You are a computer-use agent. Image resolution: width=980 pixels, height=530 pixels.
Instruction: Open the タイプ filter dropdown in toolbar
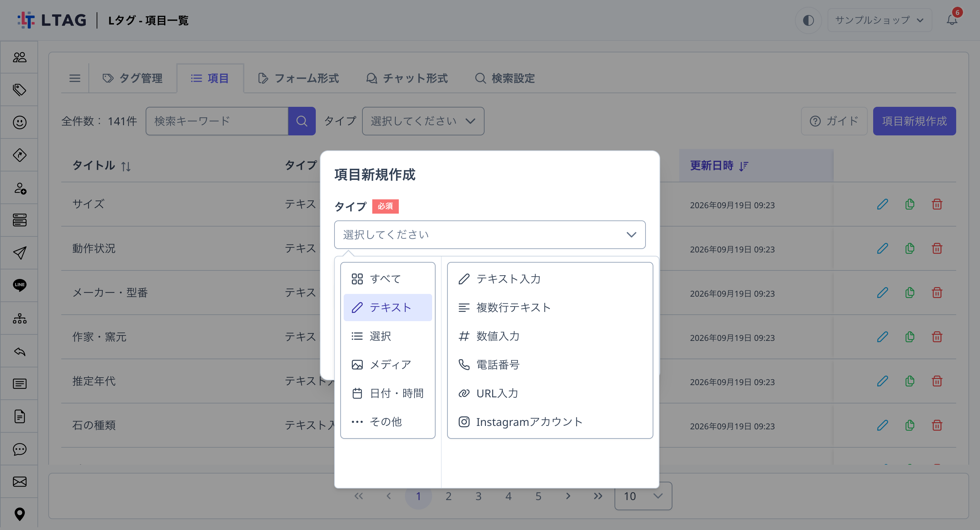pyautogui.click(x=423, y=121)
